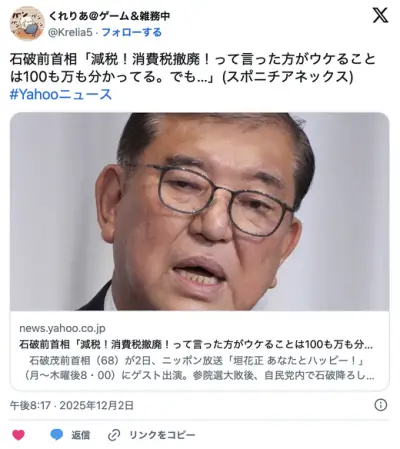Open the くれりあ profile avatar picture
Image resolution: width=400 pixels, height=449 pixels.
[27, 23]
